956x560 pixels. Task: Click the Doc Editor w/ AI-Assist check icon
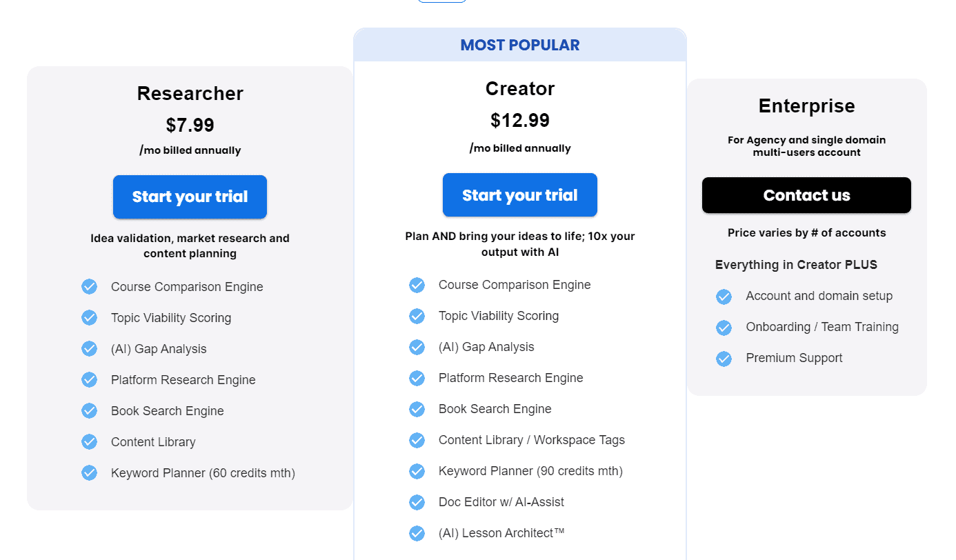pyautogui.click(x=417, y=502)
